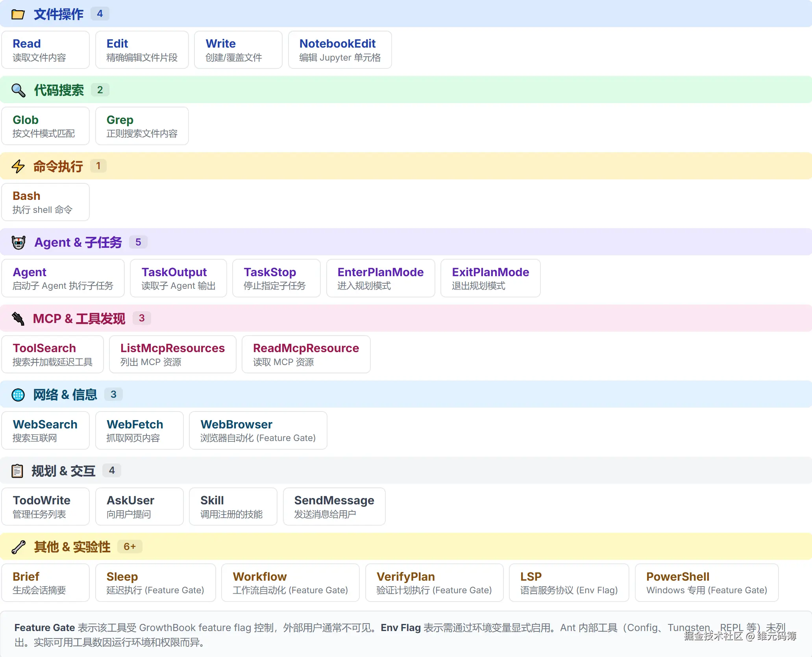Screen dimensions: 812x657
Task: Click the robot icon beside Agent & 子任务
Action: pyautogui.click(x=18, y=242)
